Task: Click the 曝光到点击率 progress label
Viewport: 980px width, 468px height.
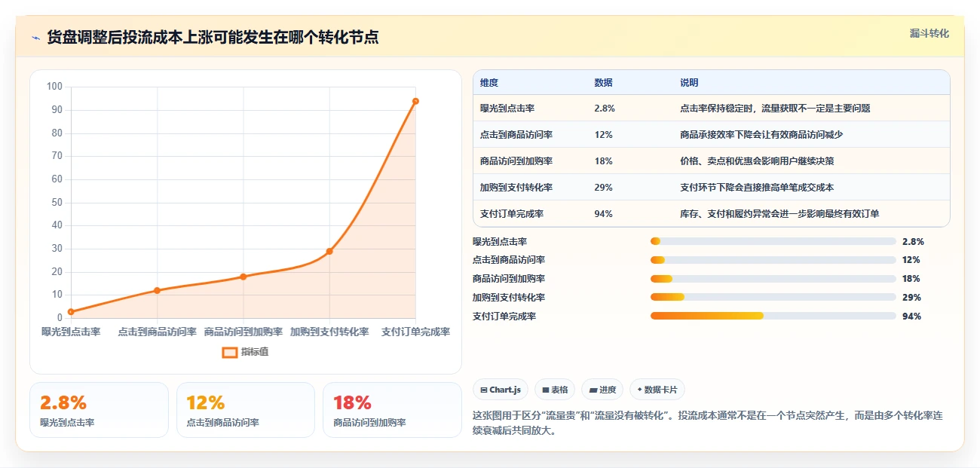Action: [x=500, y=241]
